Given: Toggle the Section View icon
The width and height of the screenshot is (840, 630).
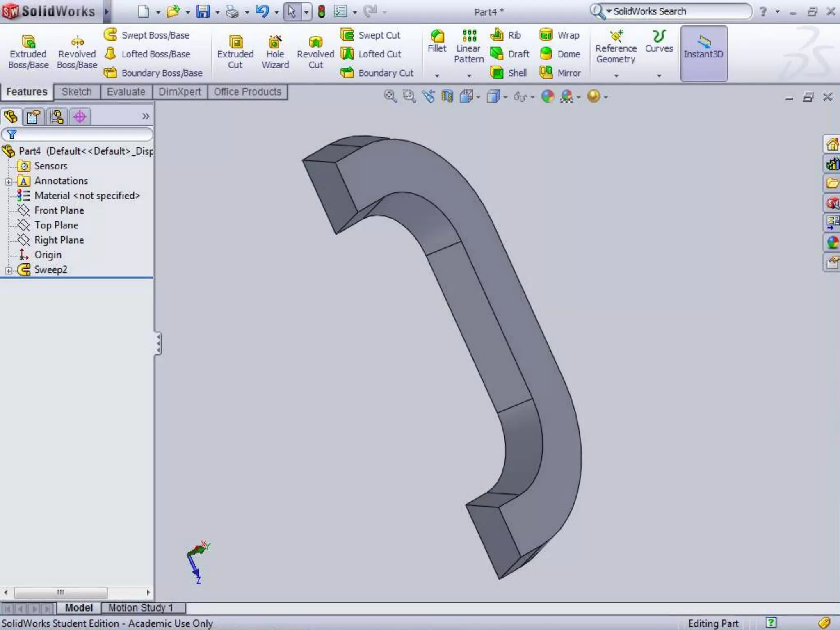Looking at the screenshot, I should [x=447, y=97].
